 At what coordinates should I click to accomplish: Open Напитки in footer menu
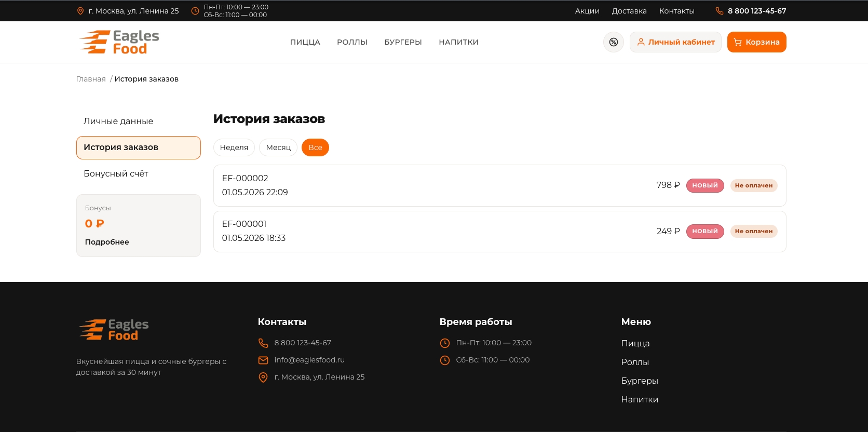pos(640,400)
